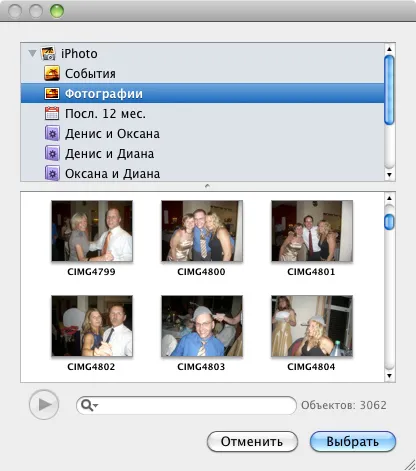Select the События events icon

(x=52, y=73)
